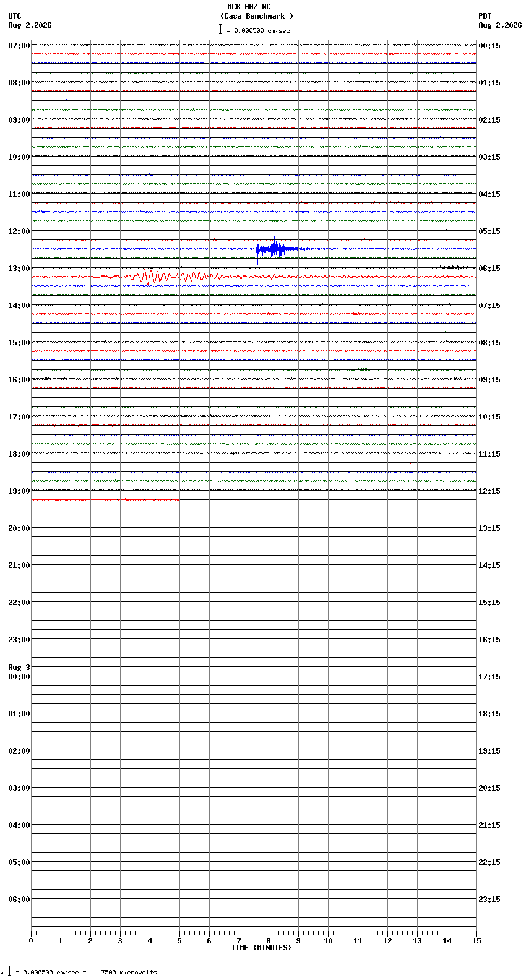The image size is (526, 980).
Task: Click the 'PDT' header label
Action: tap(485, 16)
